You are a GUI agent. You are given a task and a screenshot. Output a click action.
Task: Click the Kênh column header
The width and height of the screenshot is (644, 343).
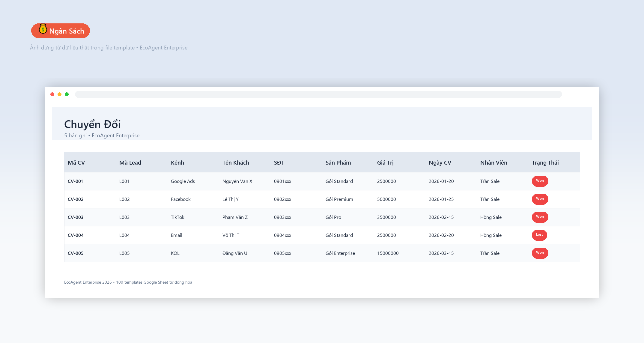(x=177, y=163)
